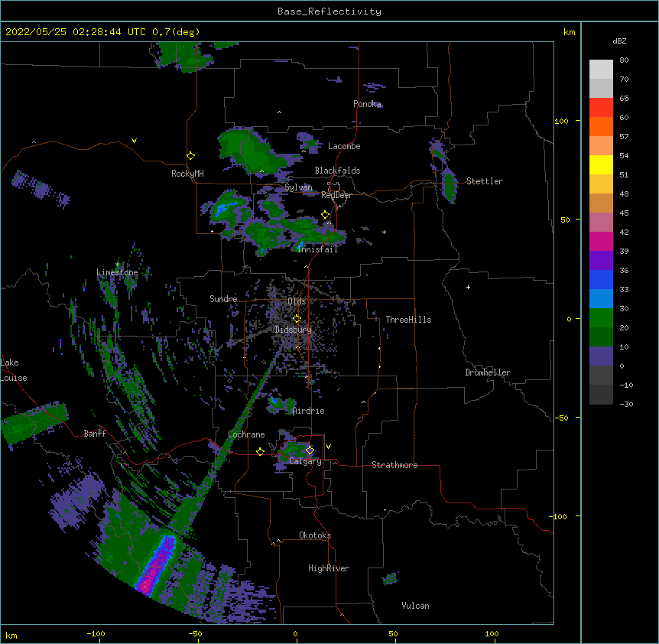Click the Sundre city label

(223, 299)
